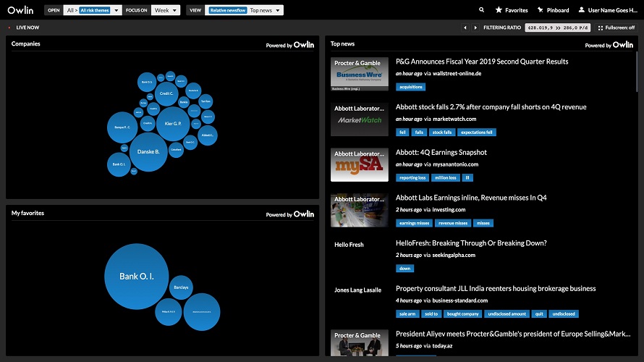
Task: Open the investing.com Abbott photo thumbnail
Action: pyautogui.click(x=360, y=210)
